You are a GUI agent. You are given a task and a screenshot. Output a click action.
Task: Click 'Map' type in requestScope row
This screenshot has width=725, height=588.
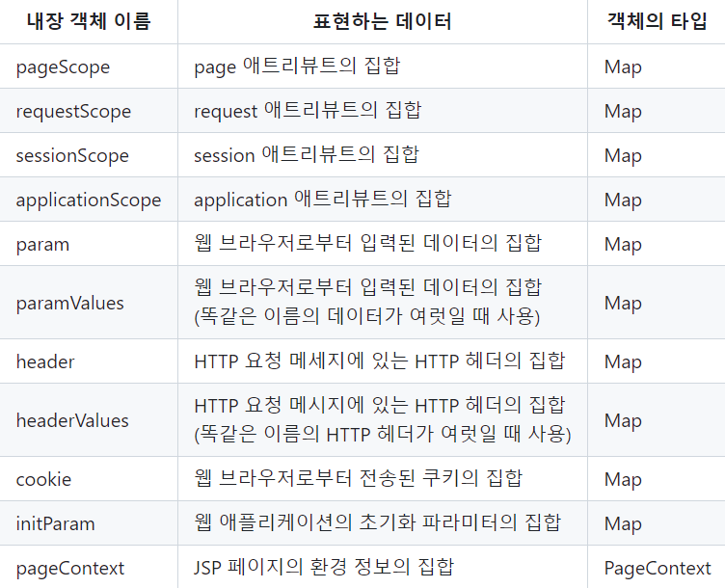623,112
